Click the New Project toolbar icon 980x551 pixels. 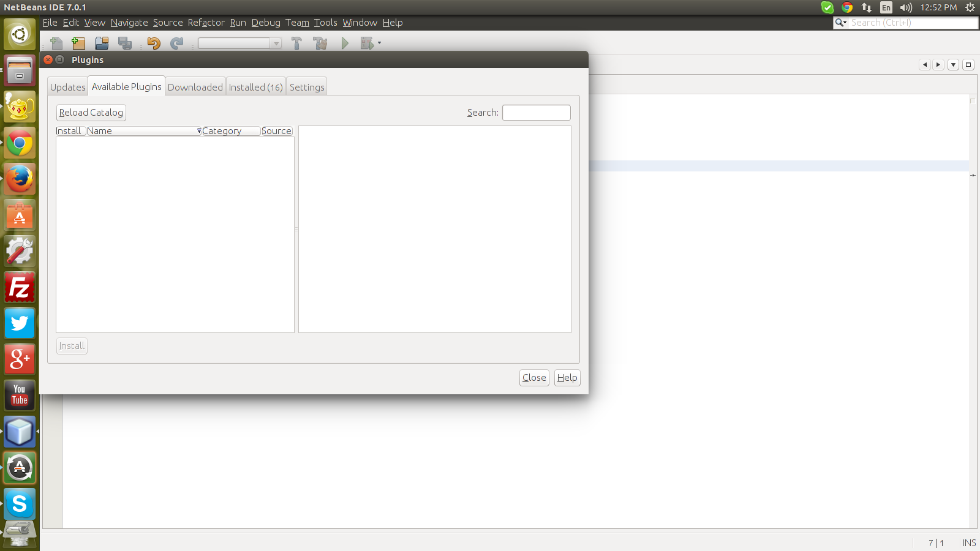[78, 43]
